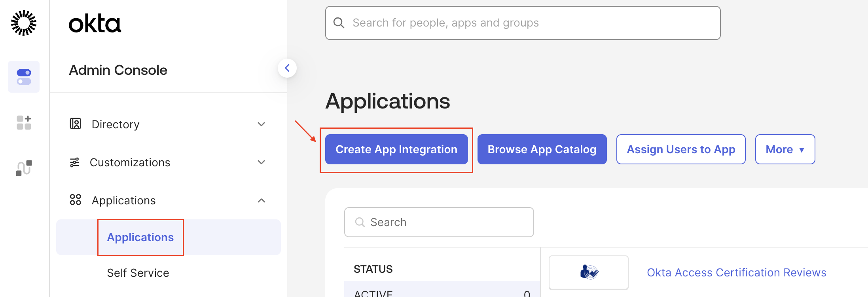Collapse the Applications menu chevron

point(261,200)
